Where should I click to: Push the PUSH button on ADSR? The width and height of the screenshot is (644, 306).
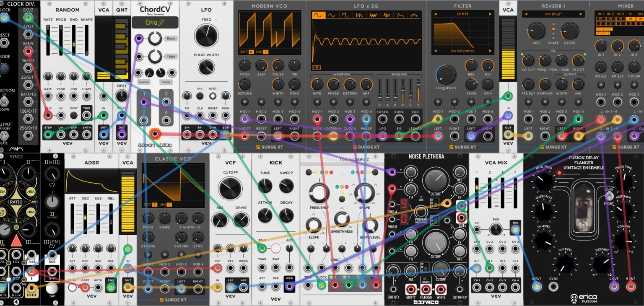(x=73, y=288)
